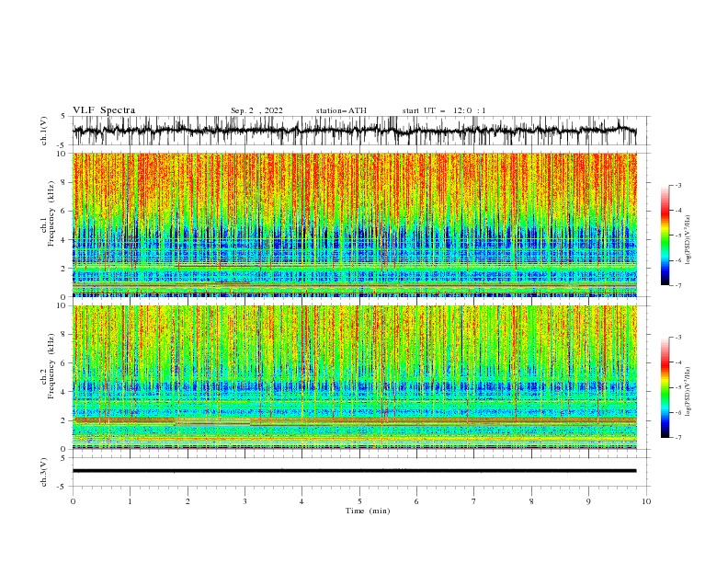728x563 pixels.
Task: Click the "-7" label on ch.2 color bar
Action: point(678,437)
